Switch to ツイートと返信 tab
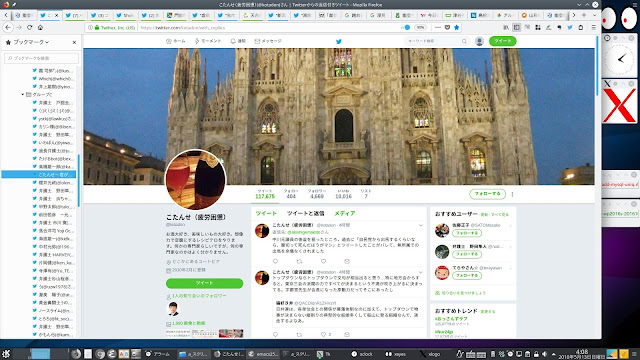 point(305,213)
